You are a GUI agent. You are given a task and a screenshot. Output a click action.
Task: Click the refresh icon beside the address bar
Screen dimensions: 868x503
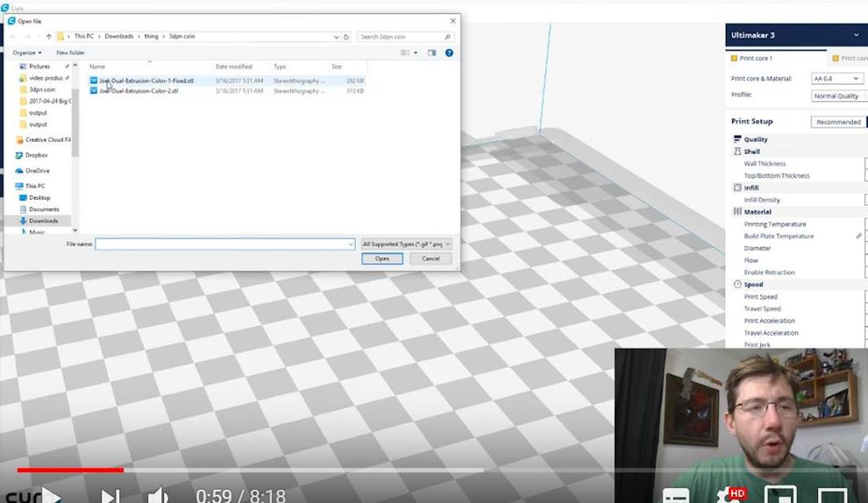coord(346,37)
